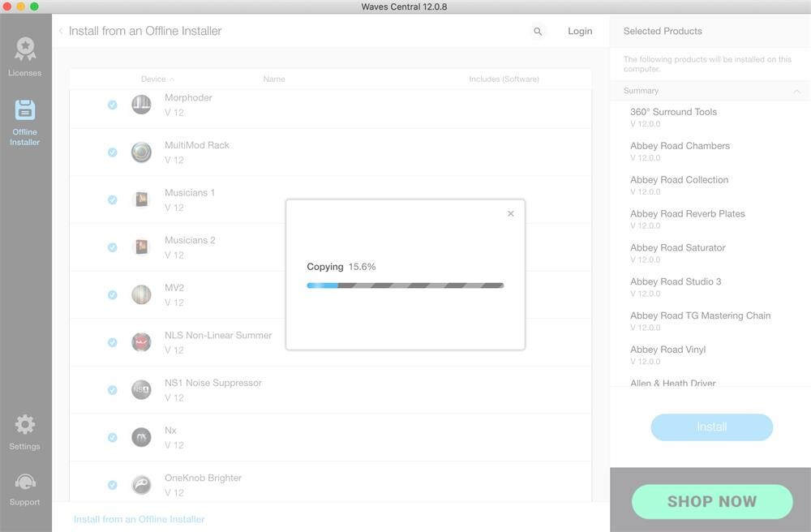Image resolution: width=811 pixels, height=532 pixels.
Task: Uncheck the MV2 checkbox
Action: click(x=112, y=295)
